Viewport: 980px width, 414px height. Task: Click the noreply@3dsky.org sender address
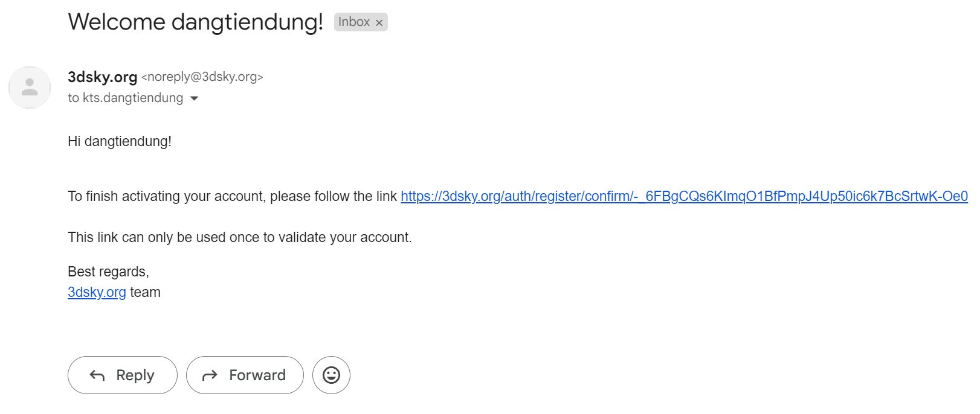(202, 77)
